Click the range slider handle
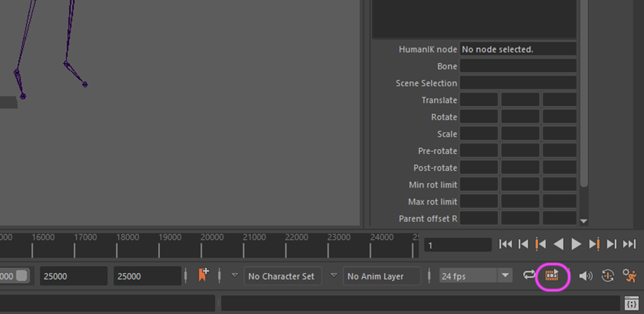 coord(23,276)
